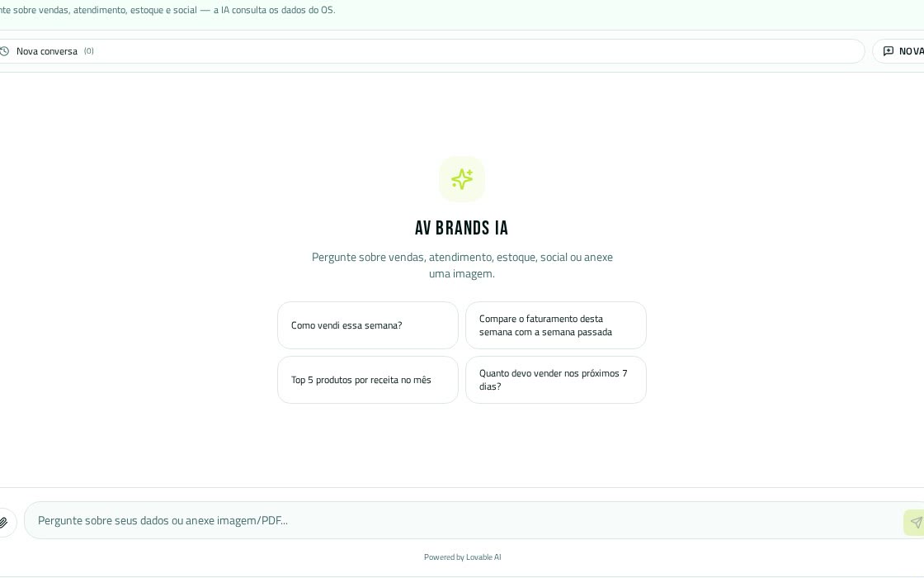The height and width of the screenshot is (578, 924).
Task: Click the '(0)' conversation count
Action: [x=88, y=50]
